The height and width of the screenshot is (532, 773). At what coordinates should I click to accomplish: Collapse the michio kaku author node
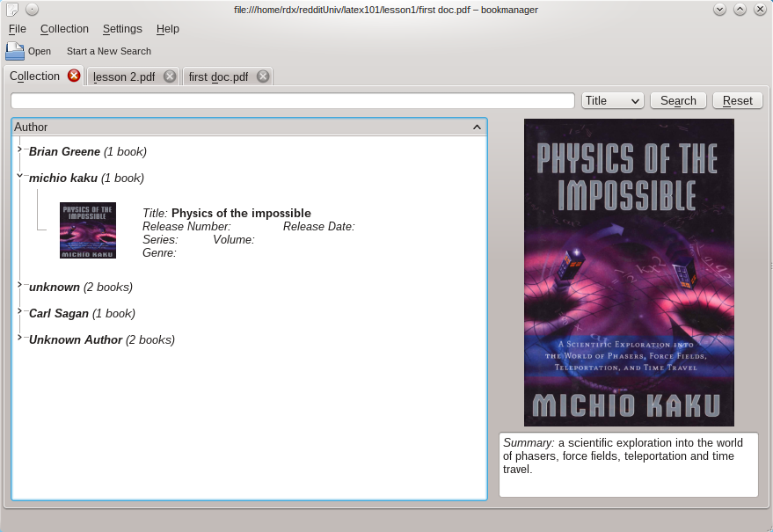tap(19, 175)
